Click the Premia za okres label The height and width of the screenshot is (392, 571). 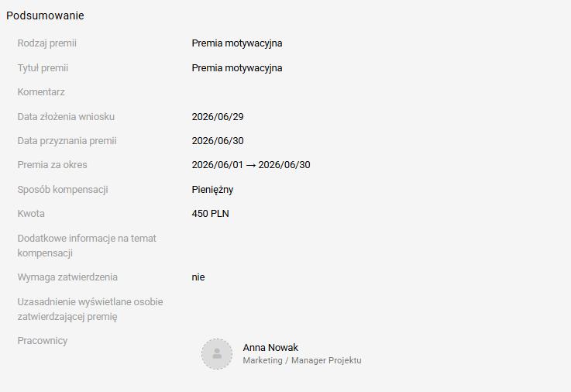[x=52, y=165]
